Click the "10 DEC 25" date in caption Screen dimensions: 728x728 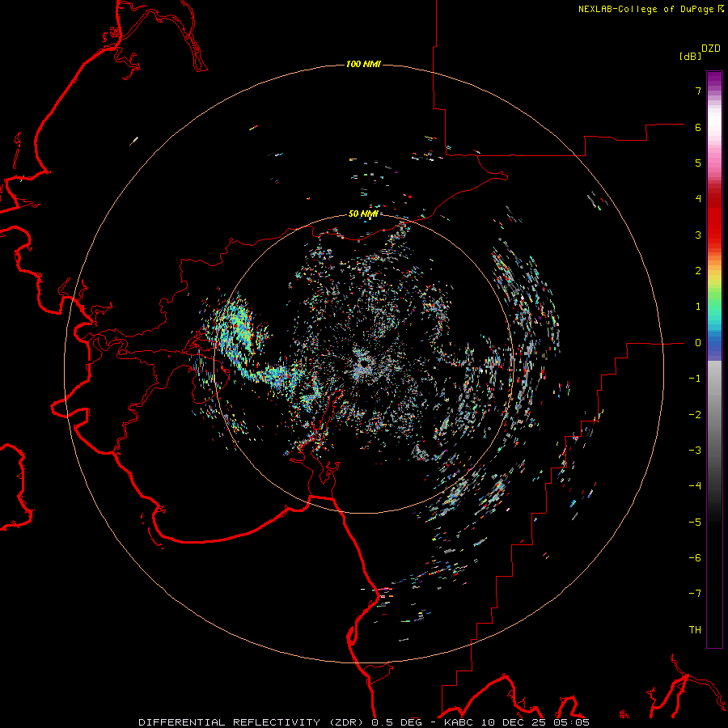pos(513,722)
